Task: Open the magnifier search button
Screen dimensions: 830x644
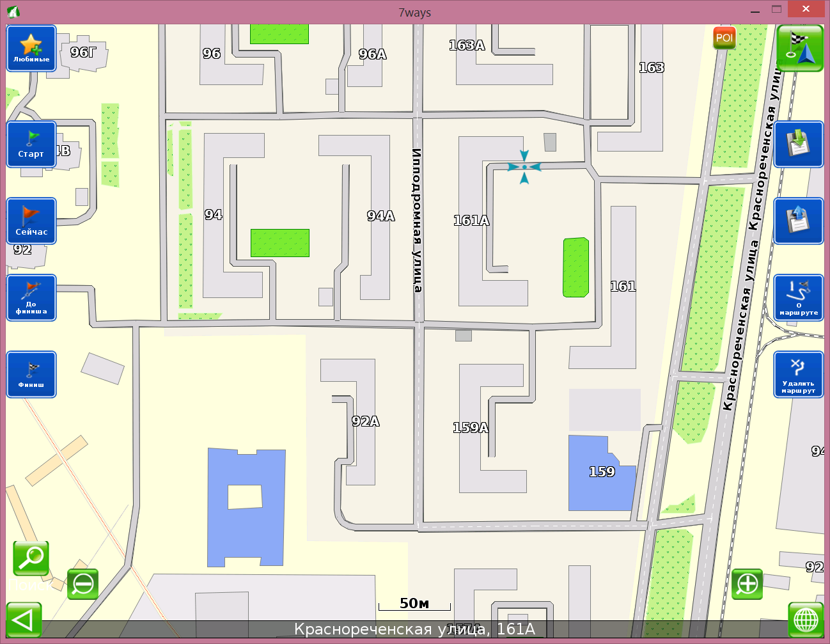Action: point(31,558)
